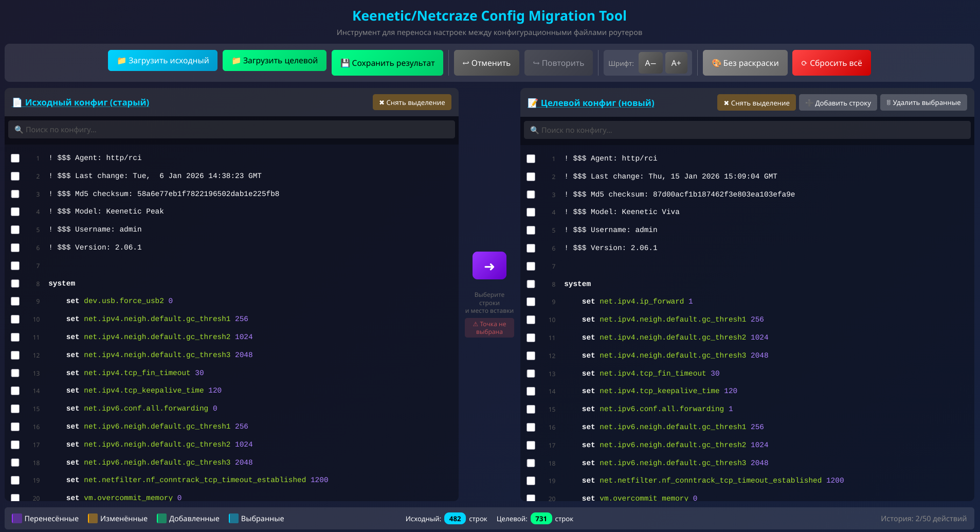Check source line 9 dev.usb.force_usb2 checkbox
This screenshot has width=980, height=532.
15,302
